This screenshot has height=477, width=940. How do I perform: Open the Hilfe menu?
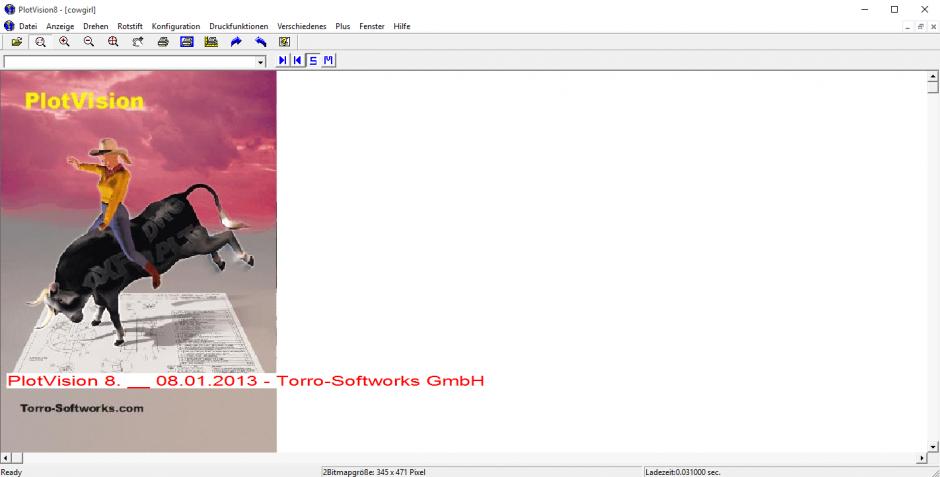tap(402, 26)
